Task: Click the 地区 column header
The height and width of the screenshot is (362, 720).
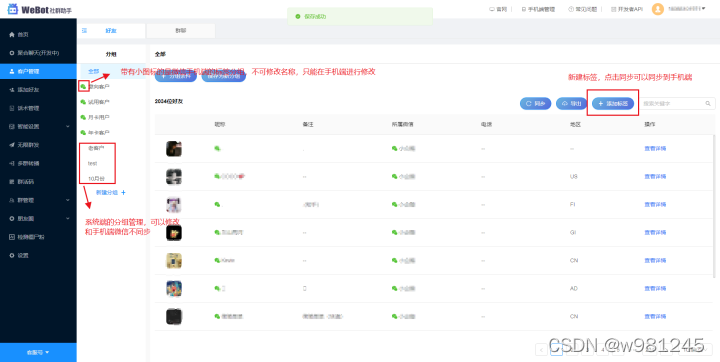Action: click(x=575, y=124)
